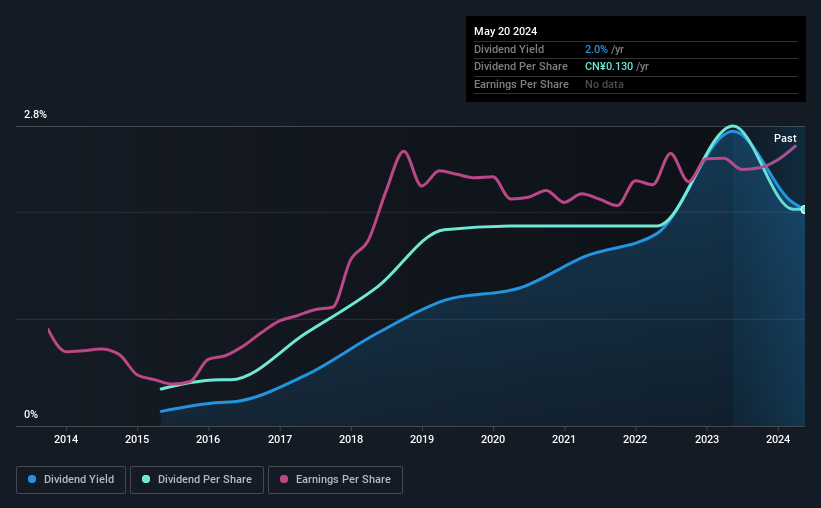The image size is (821, 508).
Task: Click the May 20 2024 tooltip date
Action: [x=505, y=30]
